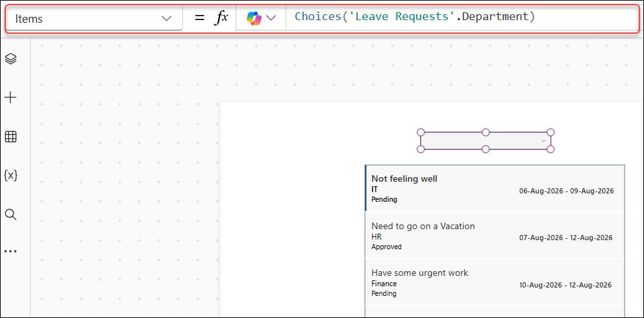644x318 pixels.
Task: Click date range 10-Aug-2026 - 12-Aug-2026
Action: tap(565, 285)
